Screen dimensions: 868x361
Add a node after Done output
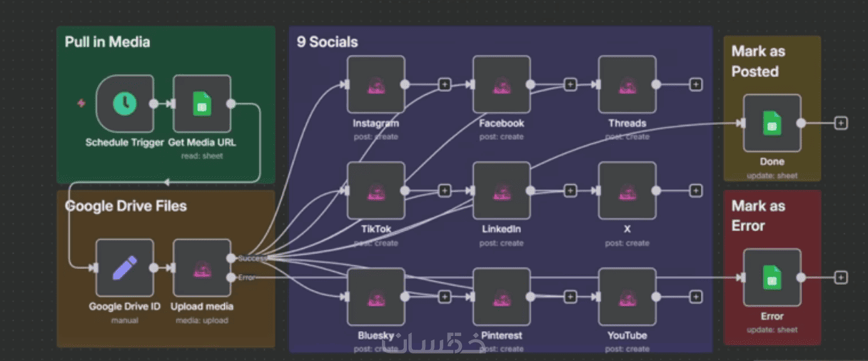(841, 123)
